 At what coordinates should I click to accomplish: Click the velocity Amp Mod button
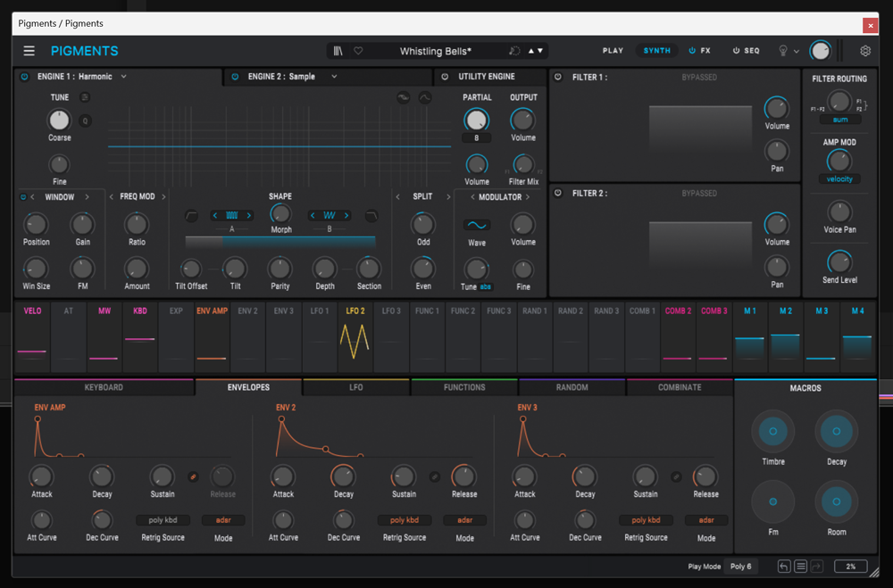(839, 179)
